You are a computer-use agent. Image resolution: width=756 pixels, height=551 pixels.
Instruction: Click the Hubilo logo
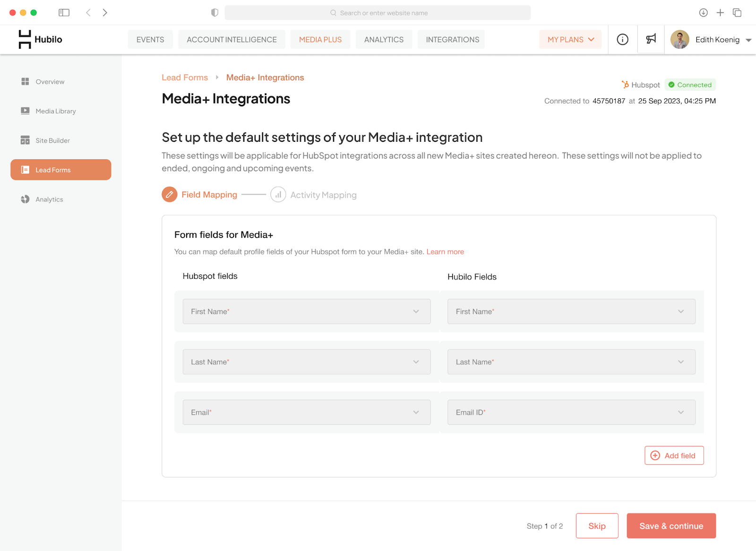(x=40, y=39)
